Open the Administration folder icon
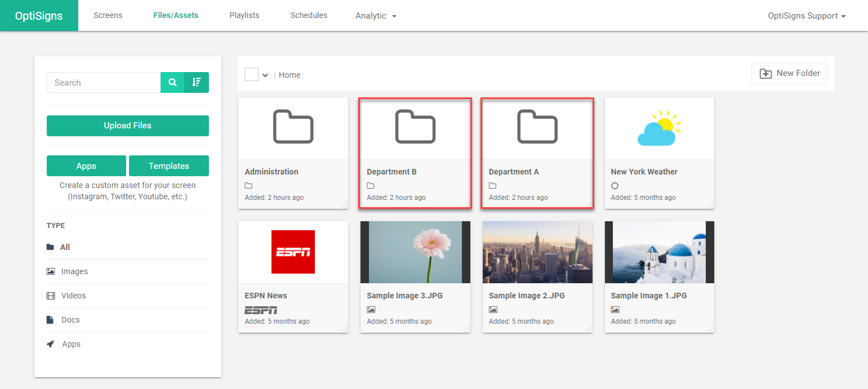 click(x=293, y=127)
